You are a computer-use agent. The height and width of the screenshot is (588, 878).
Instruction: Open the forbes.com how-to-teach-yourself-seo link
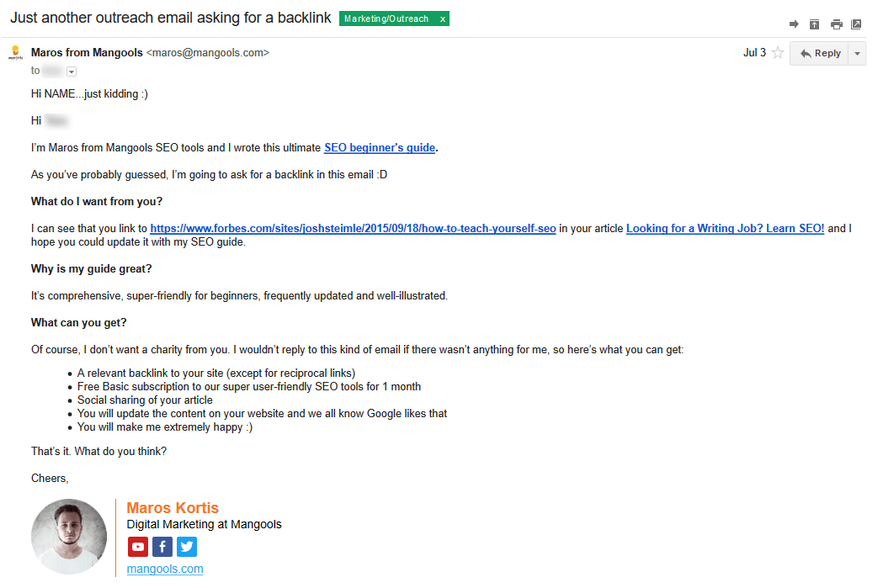[353, 228]
